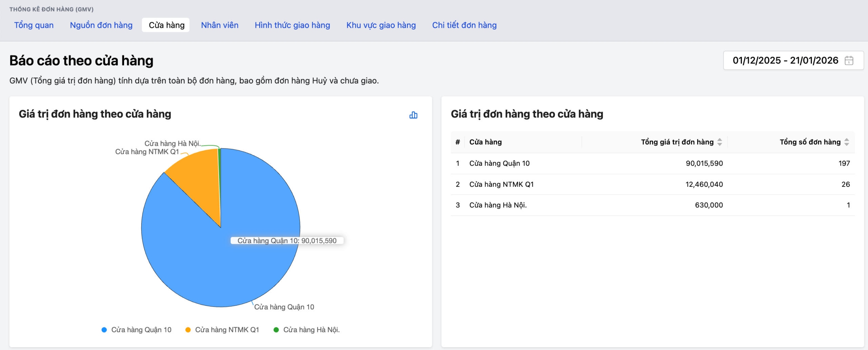Image resolution: width=868 pixels, height=350 pixels.
Task: Switch to Nguồn đơn hàng tab
Action: tap(101, 25)
